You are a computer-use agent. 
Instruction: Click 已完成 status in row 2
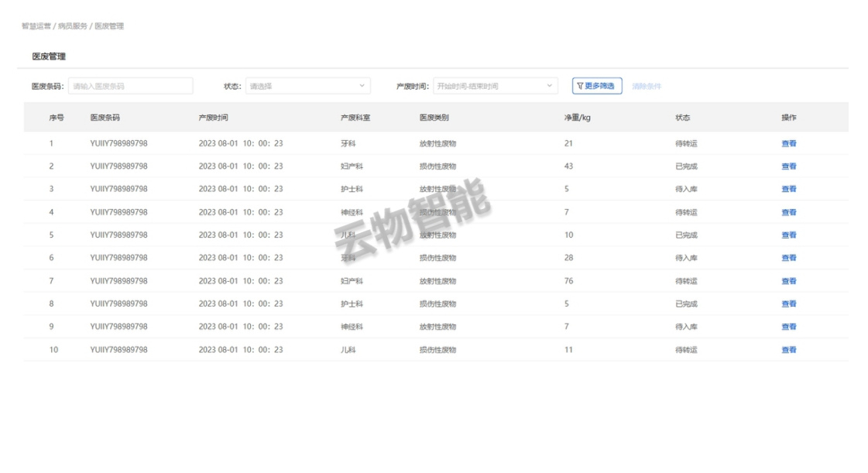(x=687, y=166)
